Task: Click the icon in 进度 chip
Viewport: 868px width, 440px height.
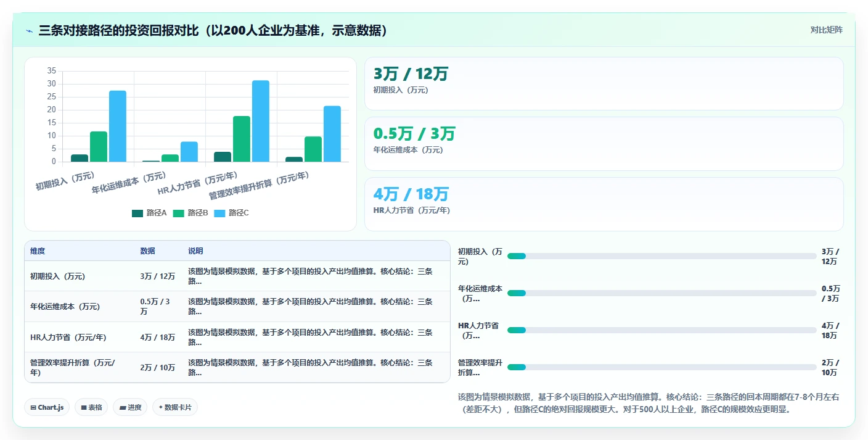Action: click(123, 407)
